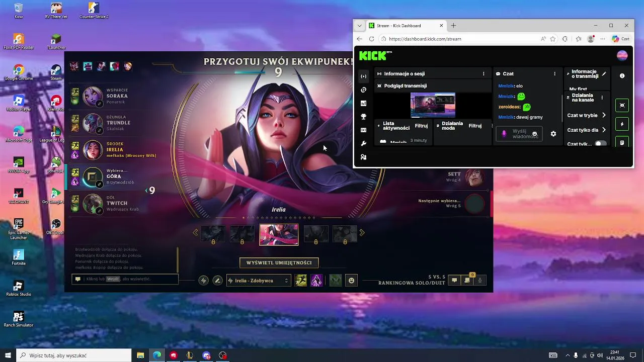Click the green-outlined document button

click(x=622, y=142)
